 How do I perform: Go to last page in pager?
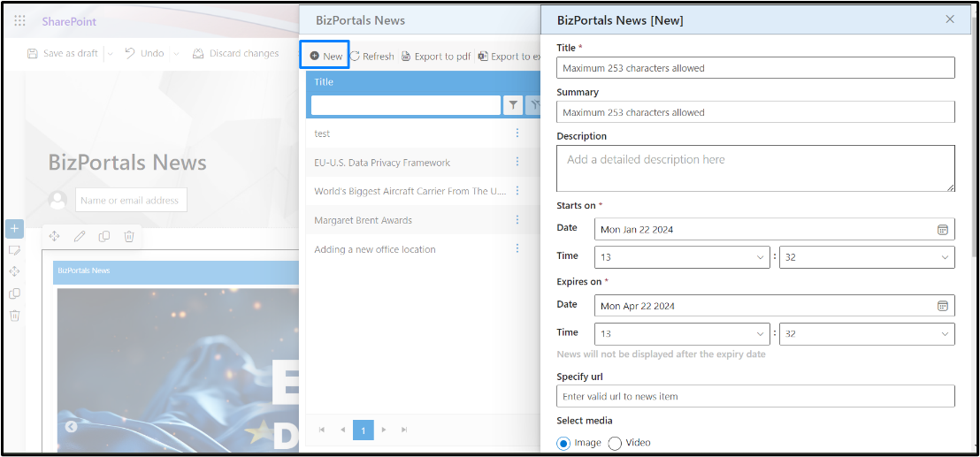click(404, 430)
